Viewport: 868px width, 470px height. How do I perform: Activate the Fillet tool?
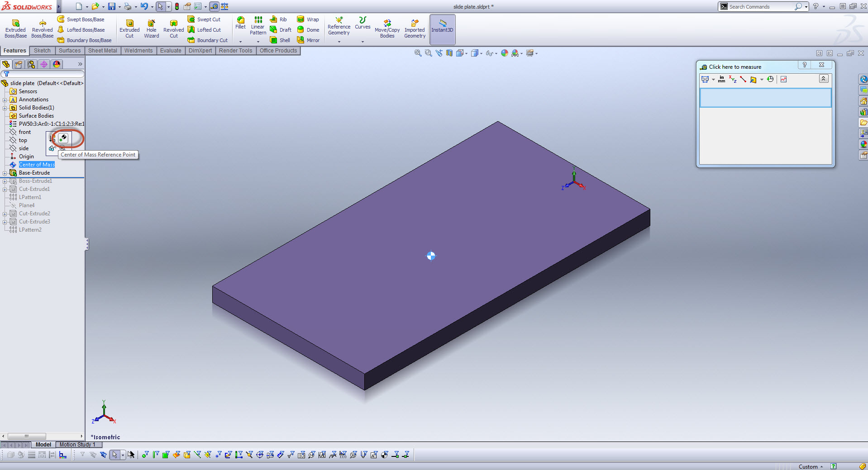[240, 25]
